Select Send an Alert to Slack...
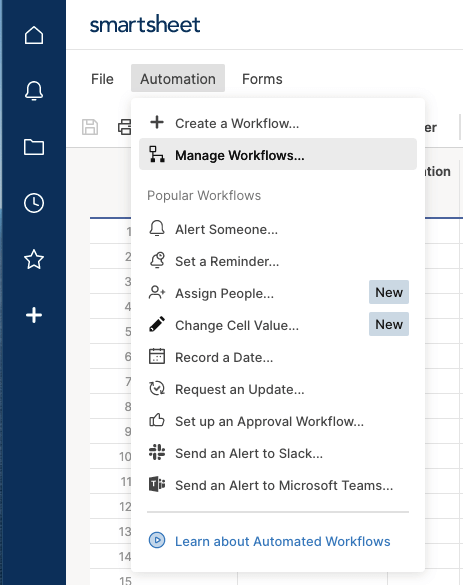This screenshot has width=463, height=585. point(278,453)
